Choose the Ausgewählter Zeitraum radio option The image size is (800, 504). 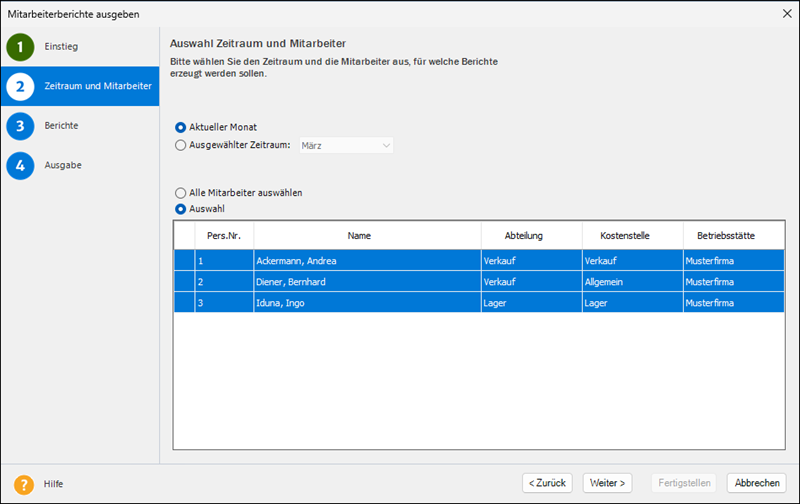tap(180, 145)
